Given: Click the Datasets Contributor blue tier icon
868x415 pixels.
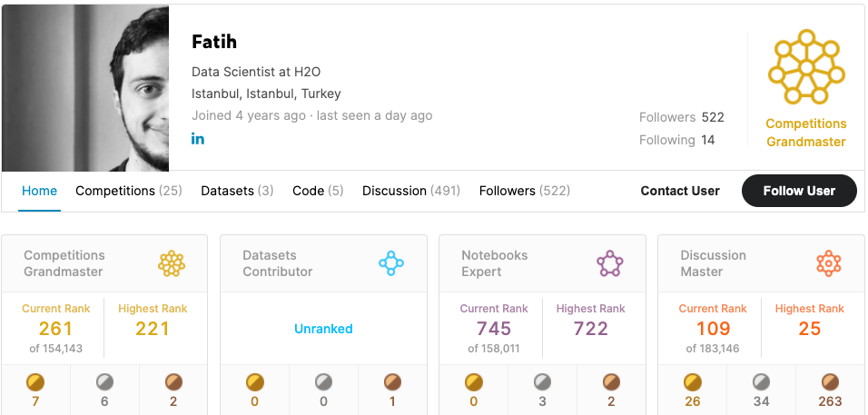Looking at the screenshot, I should [390, 264].
